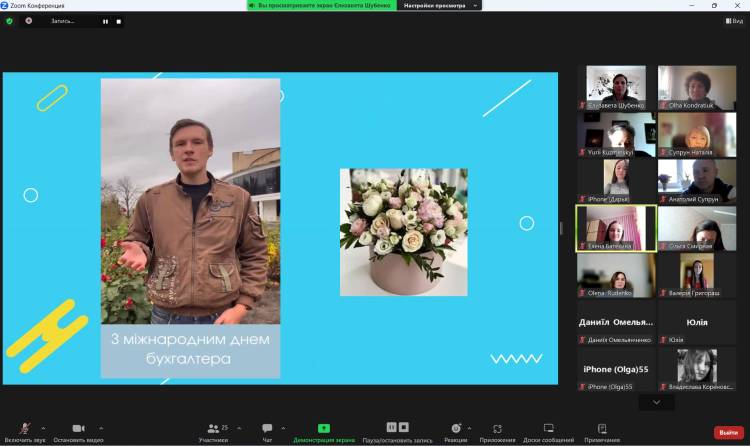Open Настройки просмотра view options dropdown

click(x=440, y=5)
